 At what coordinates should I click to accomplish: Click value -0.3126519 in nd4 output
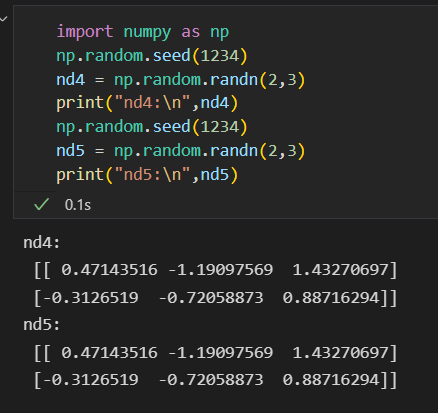pos(91,297)
